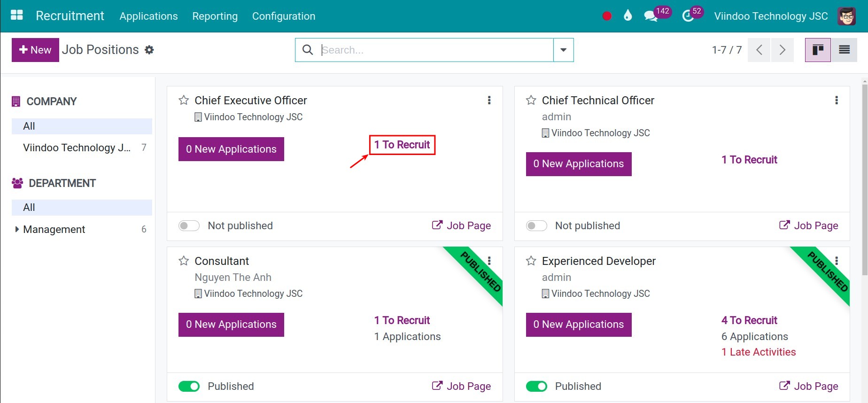Select All under the Department filter
868x403 pixels.
82,207
